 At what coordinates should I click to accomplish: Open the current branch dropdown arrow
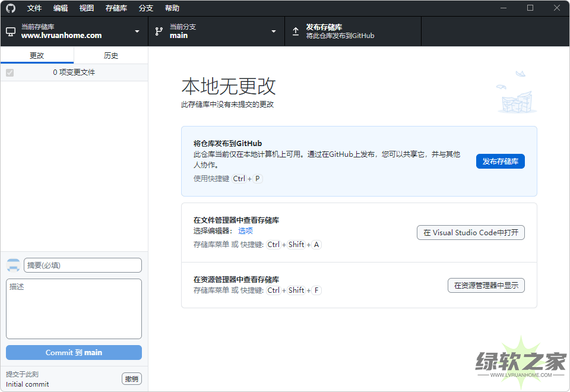(x=274, y=31)
